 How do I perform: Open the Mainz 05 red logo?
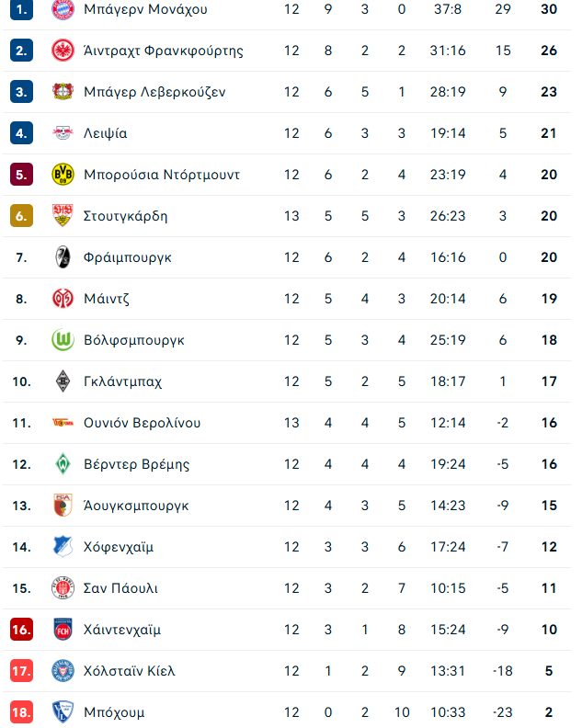coord(63,299)
